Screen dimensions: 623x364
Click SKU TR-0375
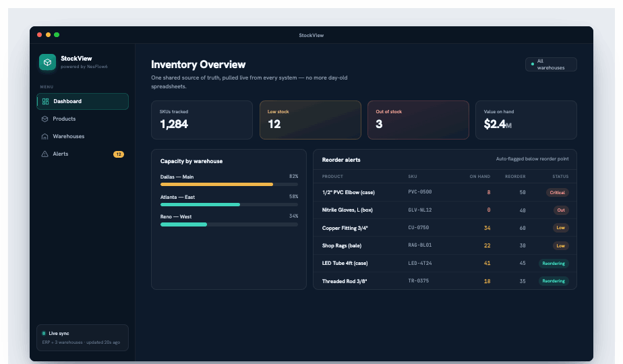pyautogui.click(x=419, y=280)
